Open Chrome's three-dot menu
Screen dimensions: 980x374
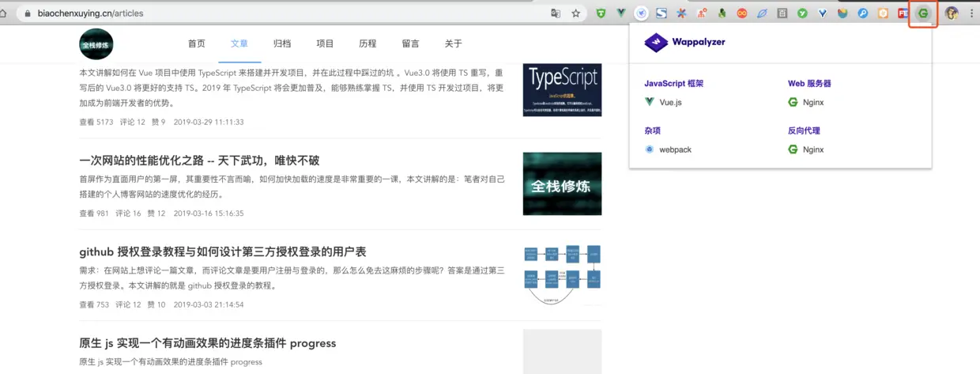[972, 13]
